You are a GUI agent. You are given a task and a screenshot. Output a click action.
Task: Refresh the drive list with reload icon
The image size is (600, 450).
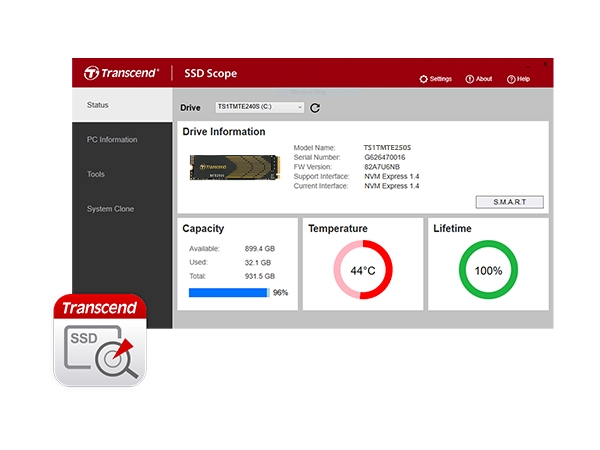coord(315,108)
